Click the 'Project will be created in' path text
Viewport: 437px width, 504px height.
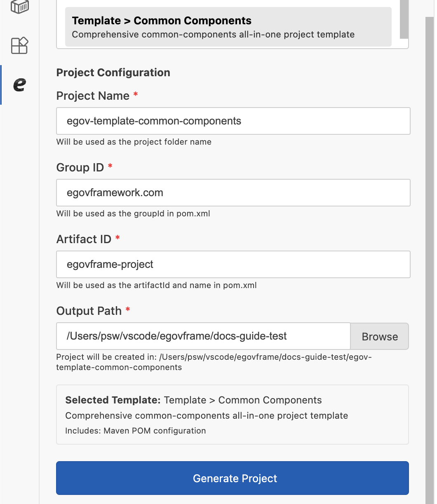click(214, 362)
